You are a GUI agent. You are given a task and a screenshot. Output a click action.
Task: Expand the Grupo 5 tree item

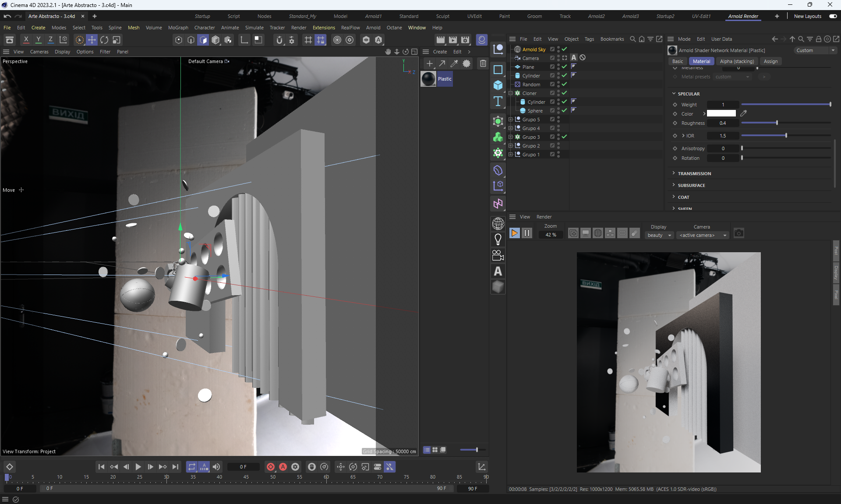point(510,119)
